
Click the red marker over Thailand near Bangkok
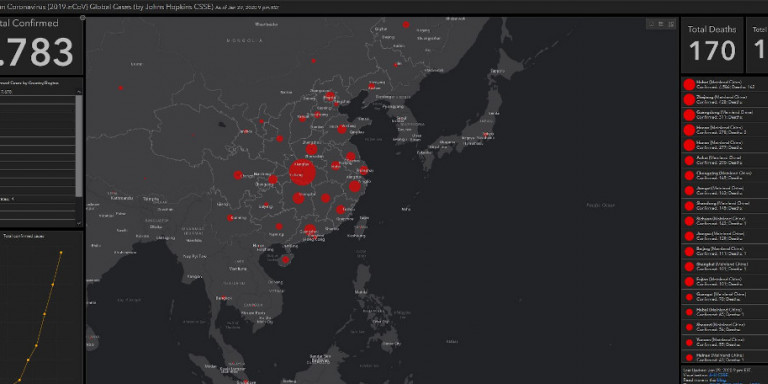pos(223,298)
